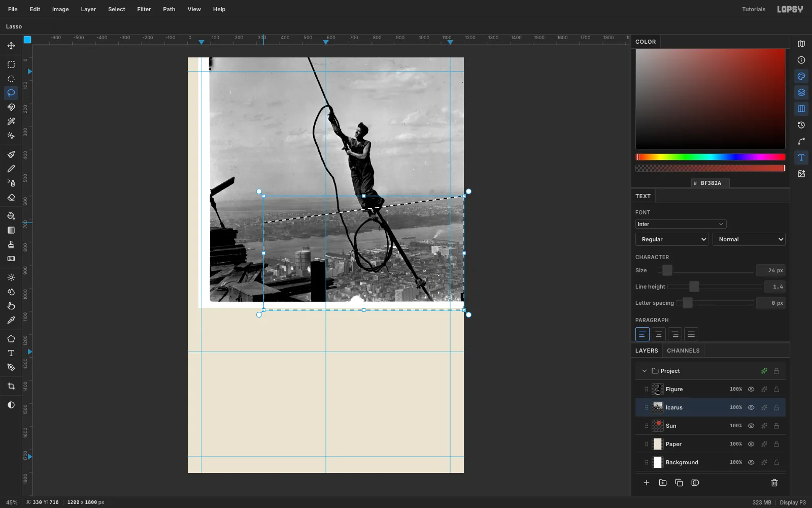The image size is (812, 508).
Task: Create a new layer group
Action: pos(663,483)
